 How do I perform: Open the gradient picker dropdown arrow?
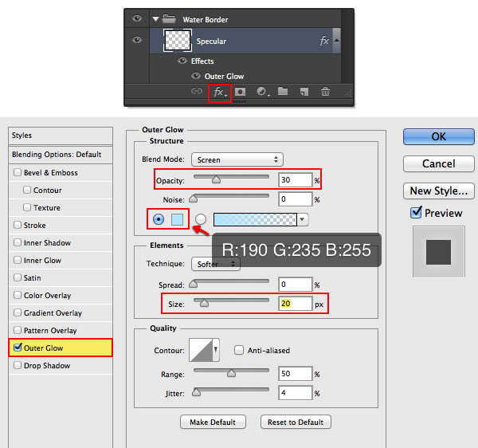[x=302, y=219]
